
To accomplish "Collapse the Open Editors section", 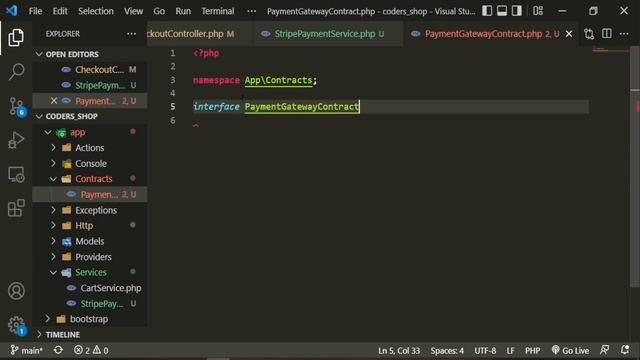I will [x=39, y=54].
